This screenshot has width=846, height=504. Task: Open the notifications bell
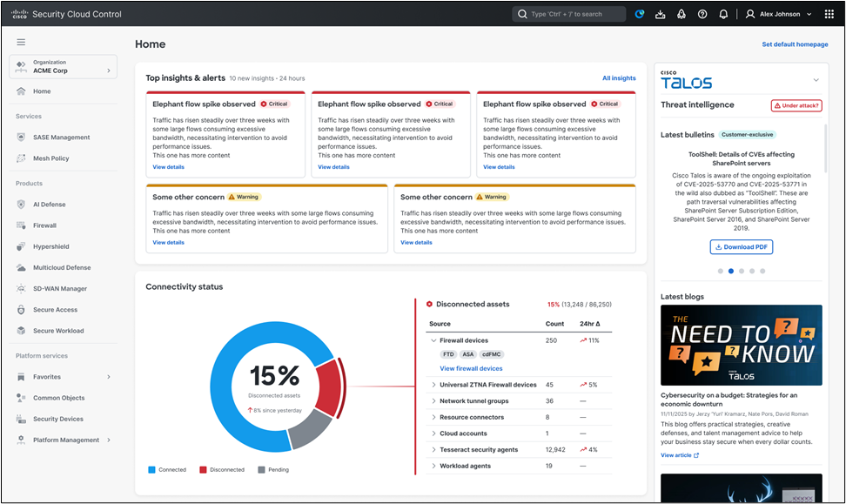pyautogui.click(x=722, y=13)
